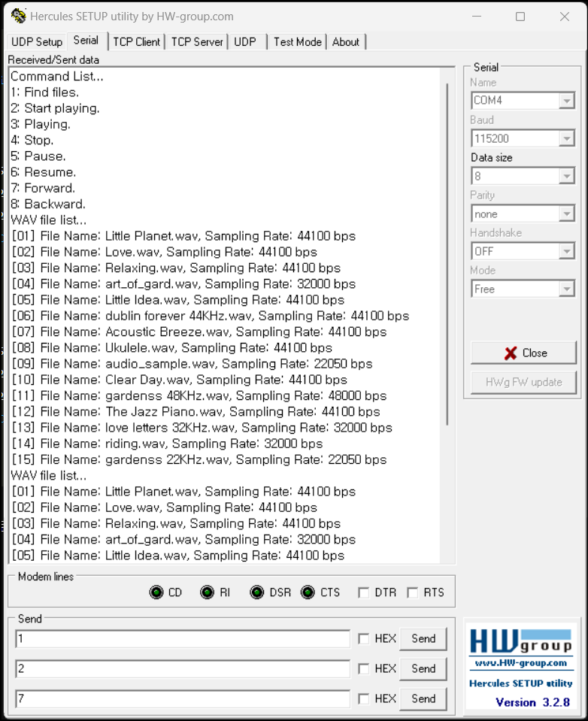Click the received data vertical scrollbar
588x721 pixels.
[x=447, y=254]
